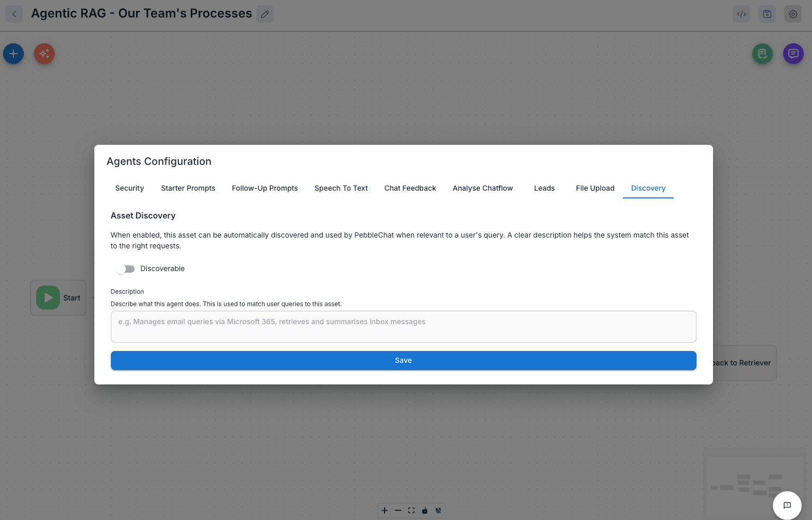Edit the flow title with pencil icon

[x=265, y=14]
